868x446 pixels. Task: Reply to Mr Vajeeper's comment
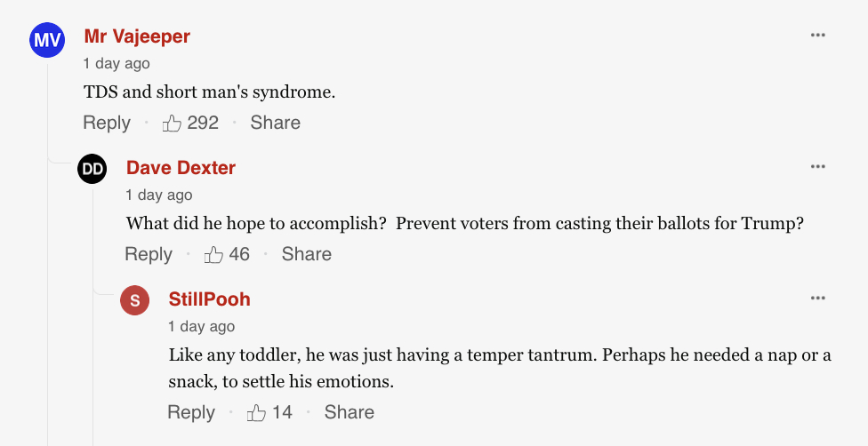(x=107, y=123)
